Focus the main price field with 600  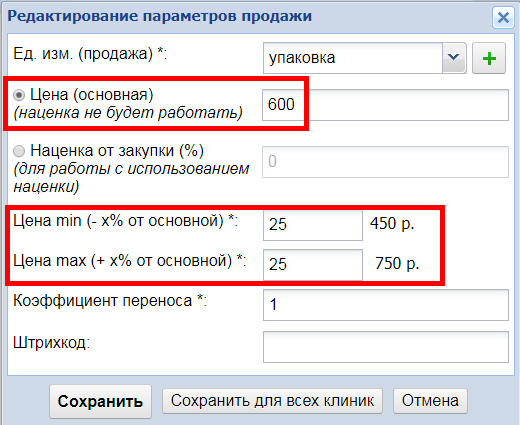coord(385,105)
